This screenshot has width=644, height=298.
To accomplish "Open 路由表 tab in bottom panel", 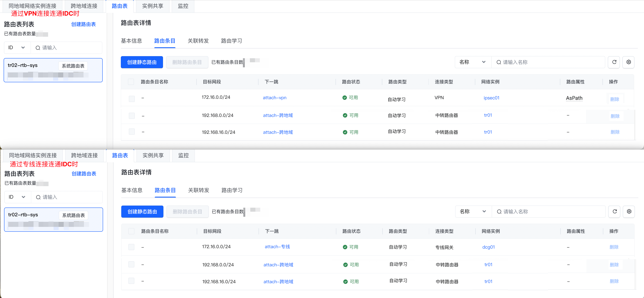I will tap(120, 155).
